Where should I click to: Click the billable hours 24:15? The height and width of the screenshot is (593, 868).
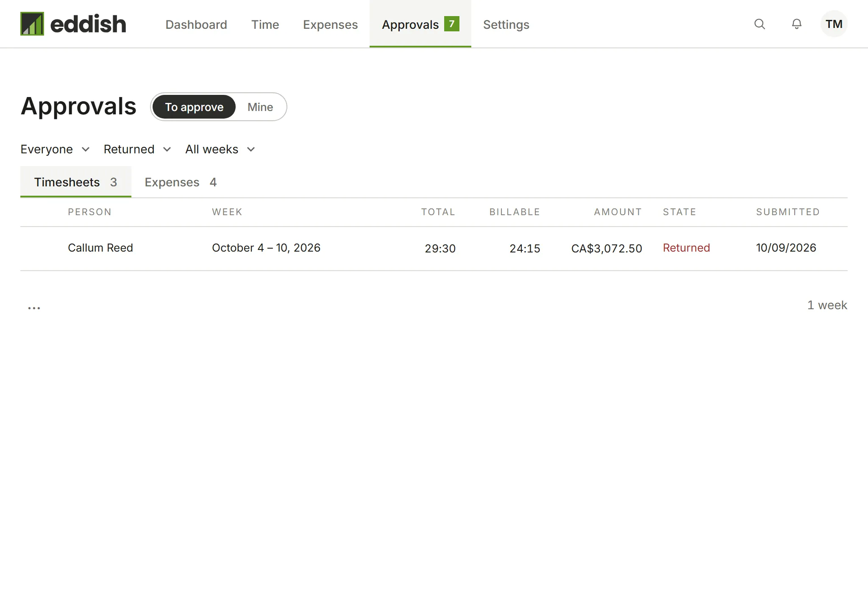point(525,249)
